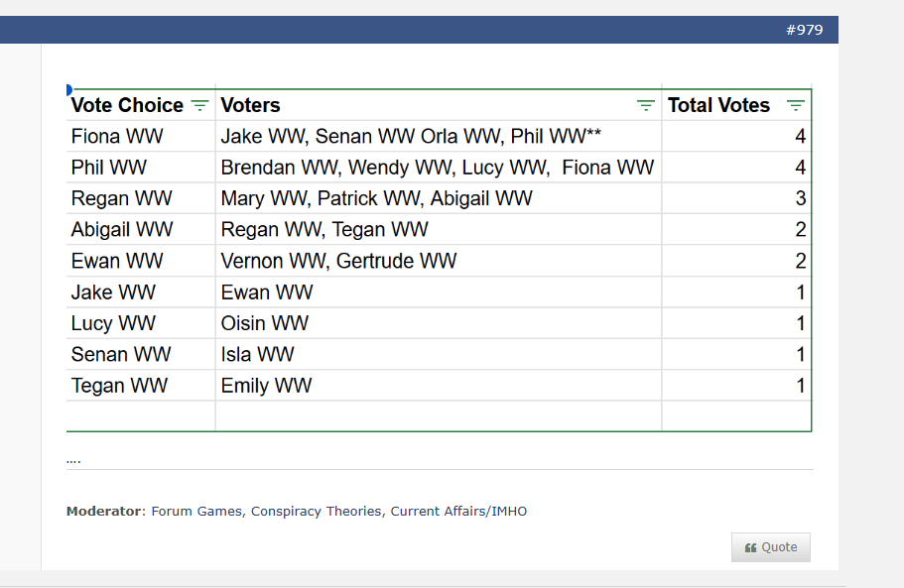Select the Vote Choice header cell text
Screen dimensions: 904x588
(x=127, y=106)
